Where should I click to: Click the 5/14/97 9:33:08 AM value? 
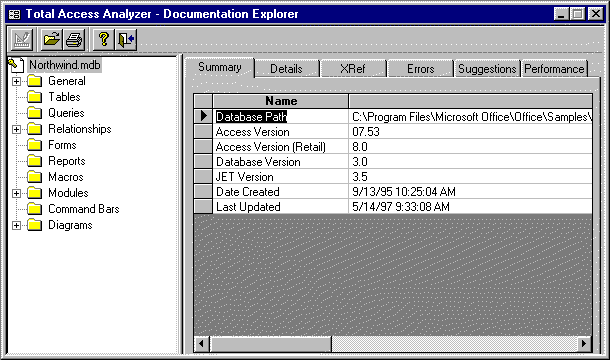[x=471, y=207]
